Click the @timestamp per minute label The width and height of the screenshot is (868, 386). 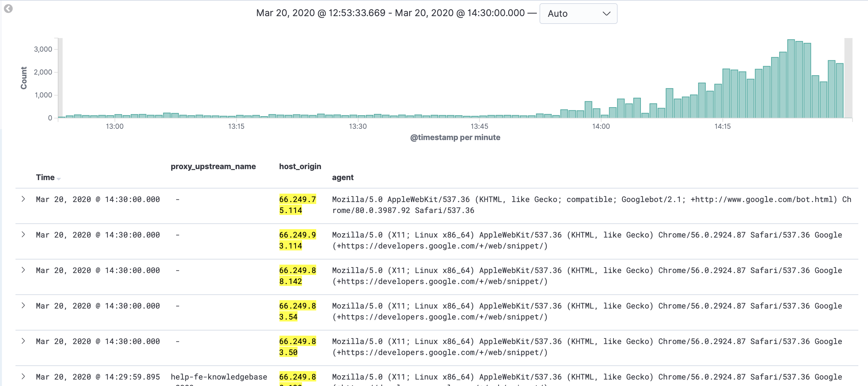pos(455,137)
